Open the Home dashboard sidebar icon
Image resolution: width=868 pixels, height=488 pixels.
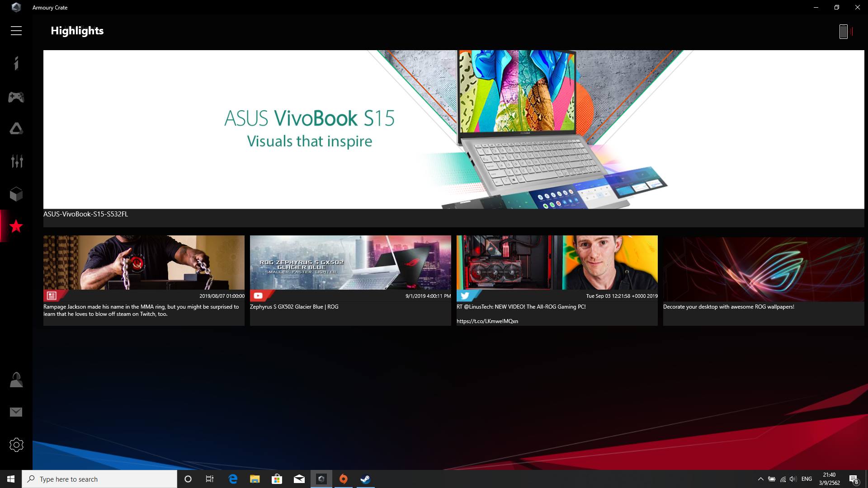point(16,63)
